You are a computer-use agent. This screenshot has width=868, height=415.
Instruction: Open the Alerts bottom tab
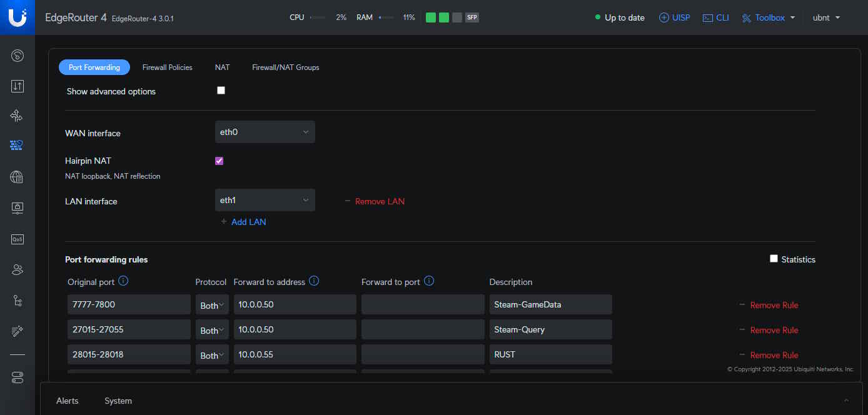[68, 401]
